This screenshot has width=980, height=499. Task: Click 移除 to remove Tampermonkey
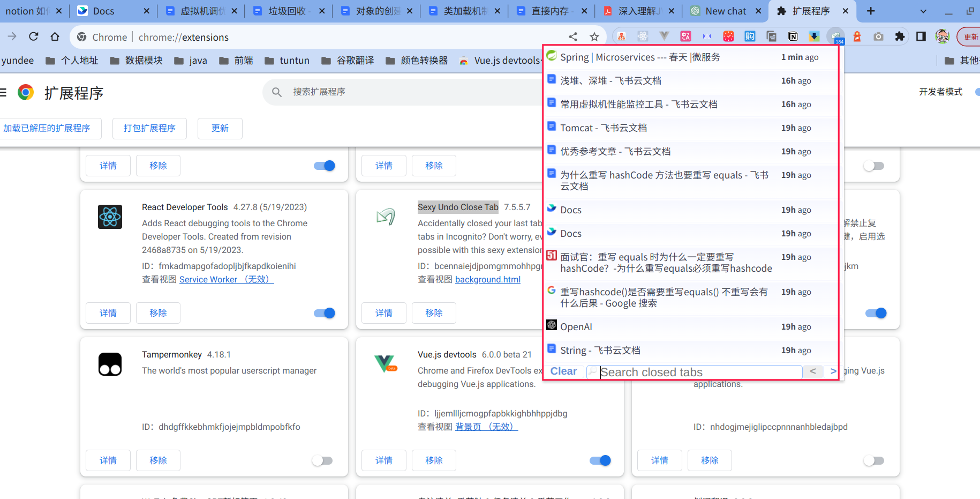pos(158,460)
